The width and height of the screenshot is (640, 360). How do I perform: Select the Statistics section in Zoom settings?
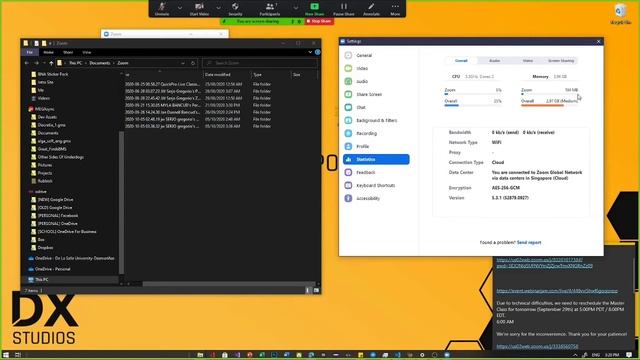(x=376, y=160)
